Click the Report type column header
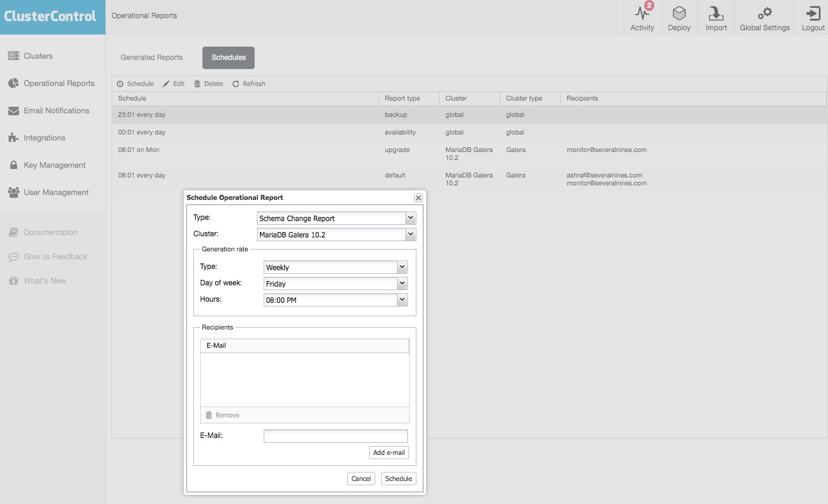This screenshot has width=828, height=504. 409,98
